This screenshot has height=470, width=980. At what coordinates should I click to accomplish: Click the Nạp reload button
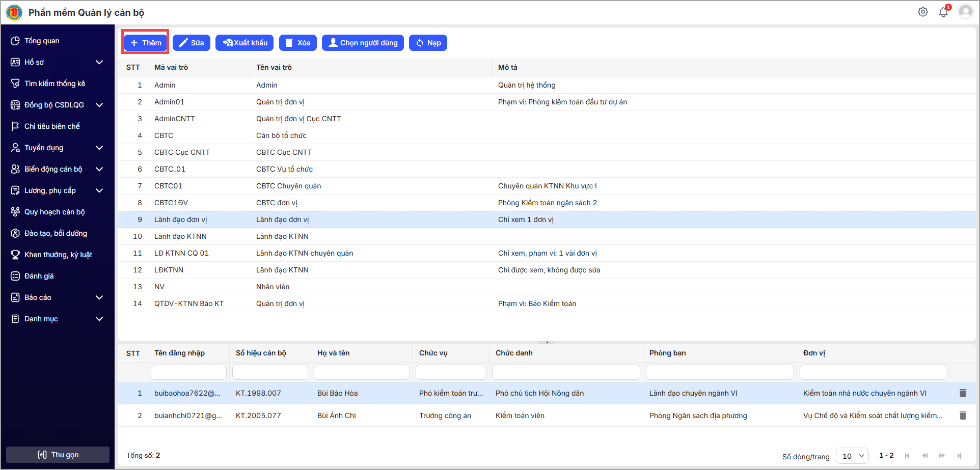click(428, 43)
